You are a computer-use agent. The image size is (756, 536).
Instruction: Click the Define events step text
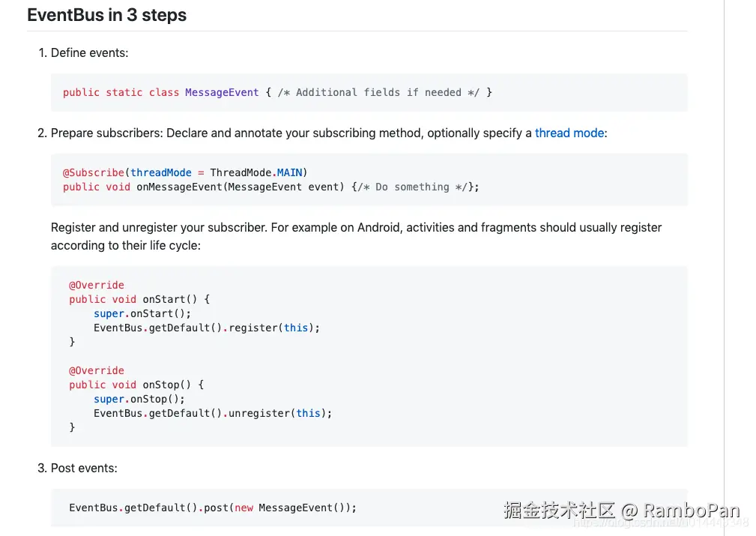coord(89,52)
